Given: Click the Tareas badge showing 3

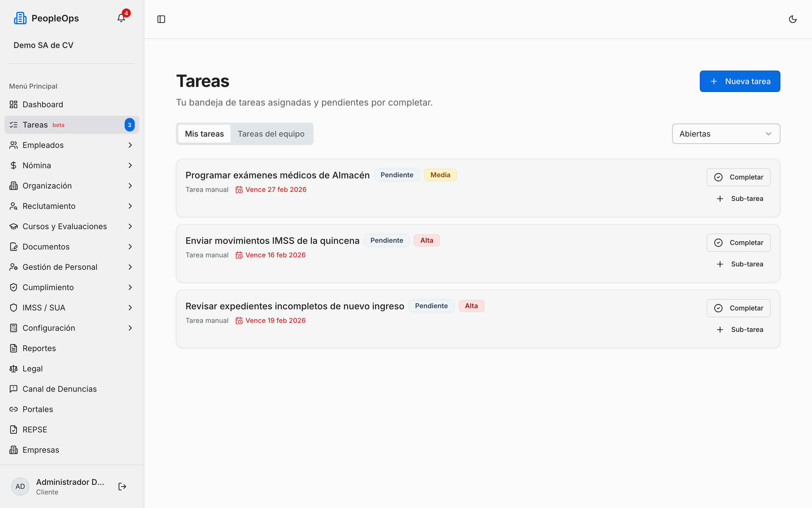Looking at the screenshot, I should pos(129,125).
